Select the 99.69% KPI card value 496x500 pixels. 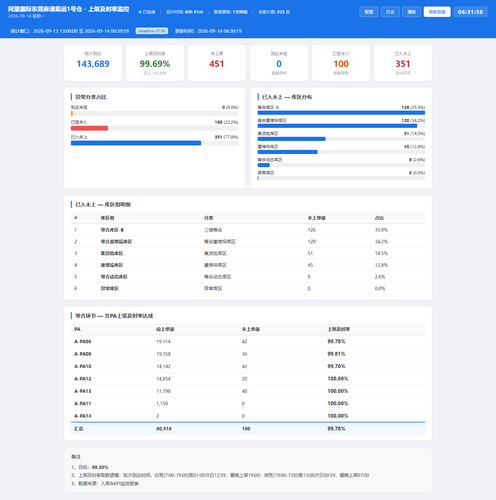[x=155, y=64]
